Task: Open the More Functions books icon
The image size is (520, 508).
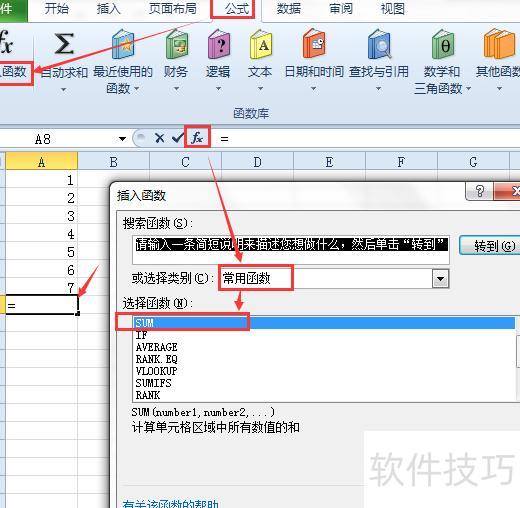Action: click(500, 44)
